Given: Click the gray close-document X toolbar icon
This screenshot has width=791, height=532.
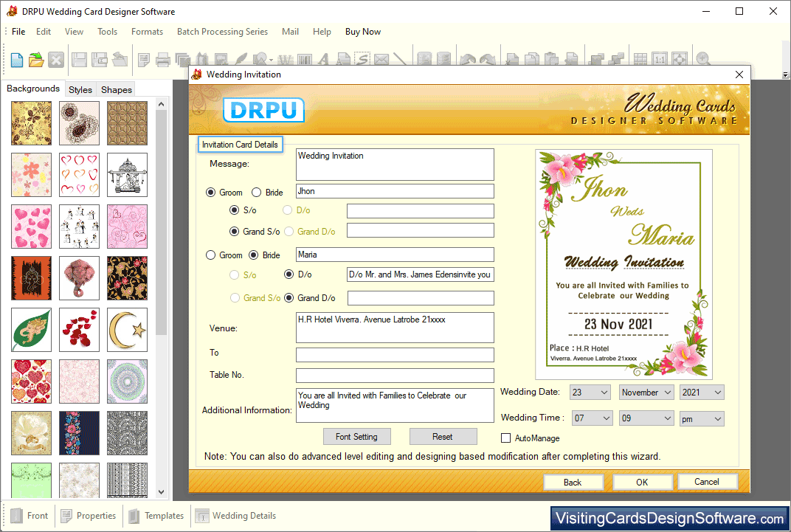Looking at the screenshot, I should tap(56, 60).
